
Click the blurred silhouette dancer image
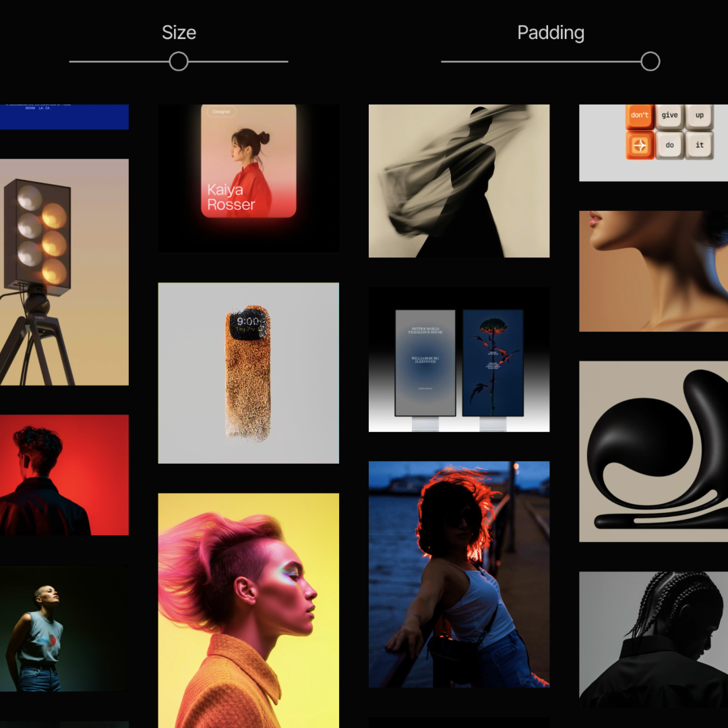[x=458, y=181]
